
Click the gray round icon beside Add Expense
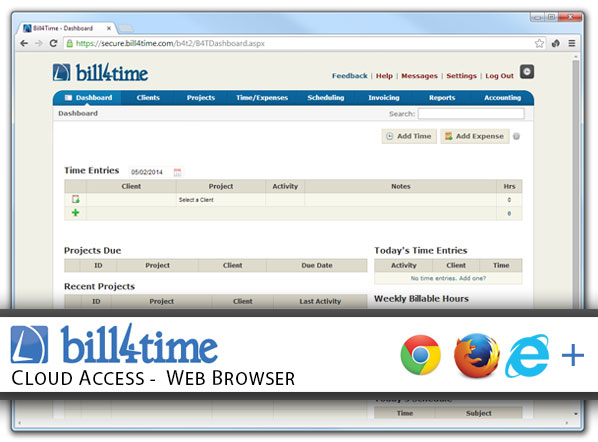[x=516, y=136]
